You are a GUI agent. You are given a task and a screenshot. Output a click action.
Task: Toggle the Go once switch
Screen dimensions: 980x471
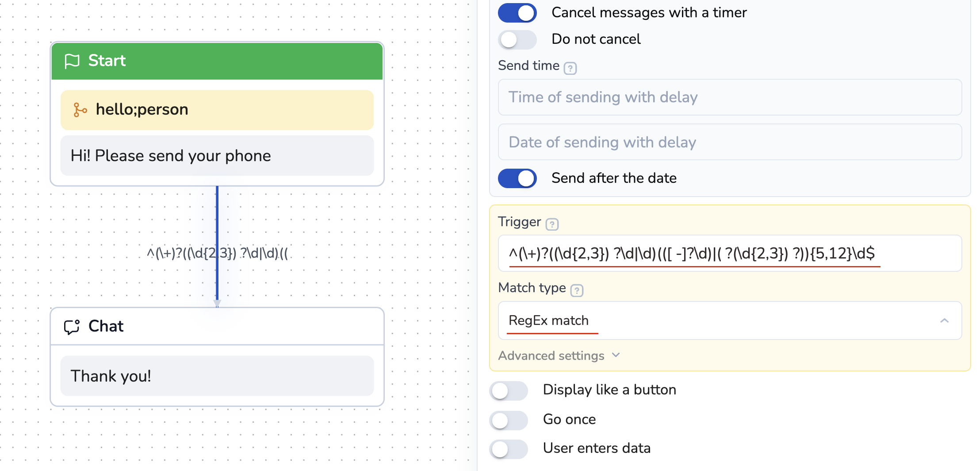pos(509,420)
